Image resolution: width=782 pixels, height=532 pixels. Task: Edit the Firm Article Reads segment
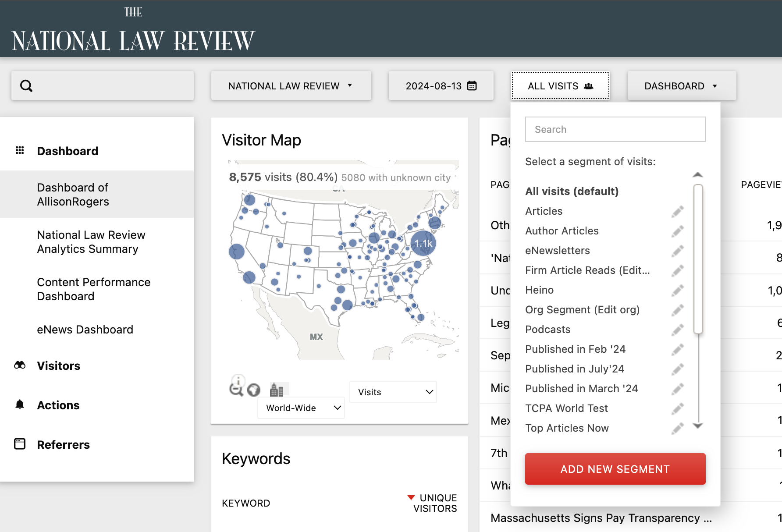click(677, 271)
